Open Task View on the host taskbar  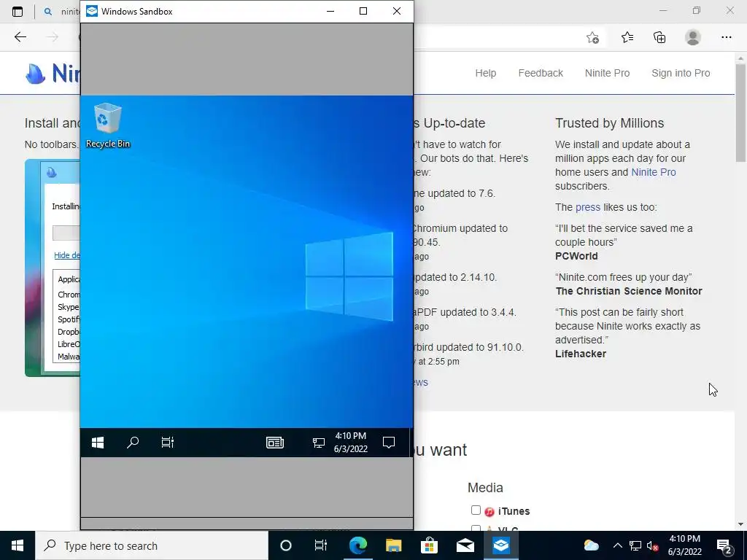coord(321,545)
